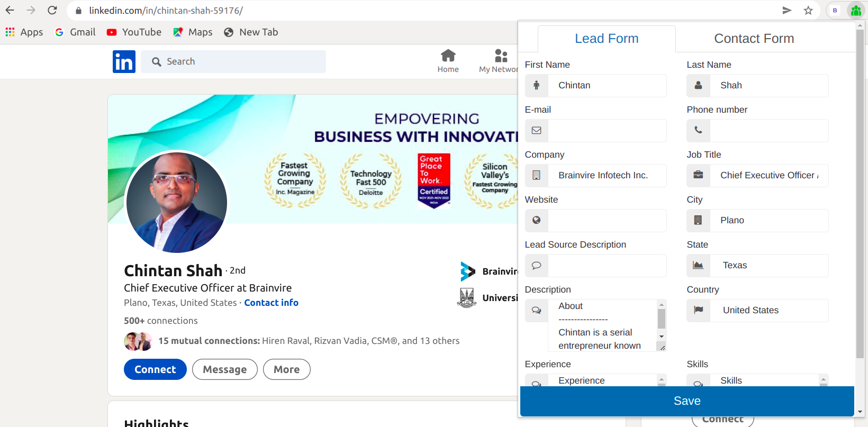Screen dimensions: 868x427
Task: Click the university crest logo
Action: click(x=467, y=298)
